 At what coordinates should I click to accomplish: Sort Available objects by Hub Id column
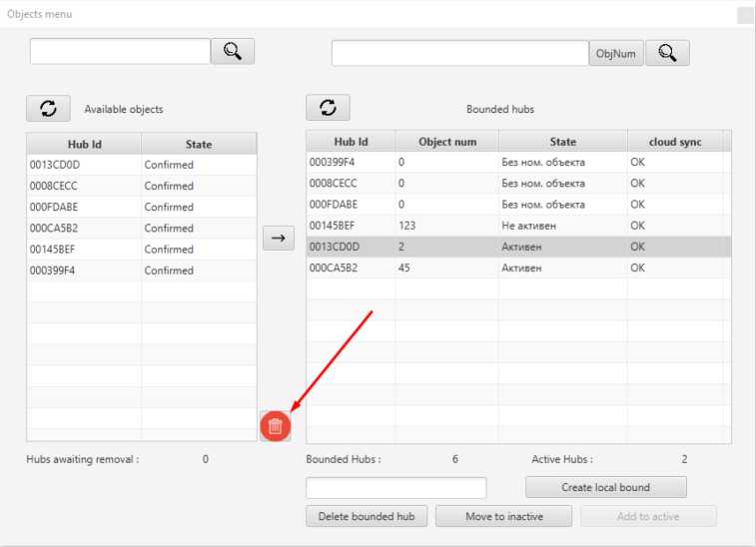84,144
